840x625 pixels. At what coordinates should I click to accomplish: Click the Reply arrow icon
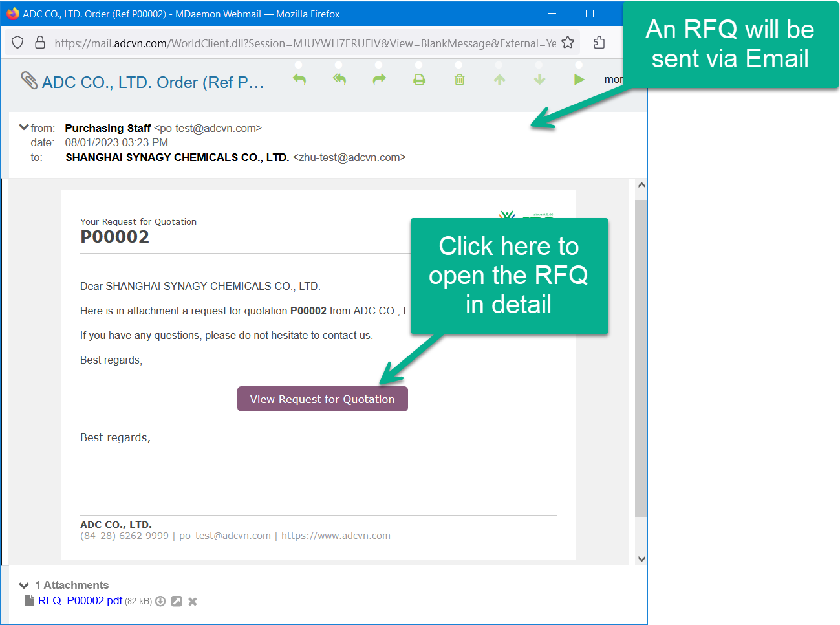pyautogui.click(x=299, y=80)
